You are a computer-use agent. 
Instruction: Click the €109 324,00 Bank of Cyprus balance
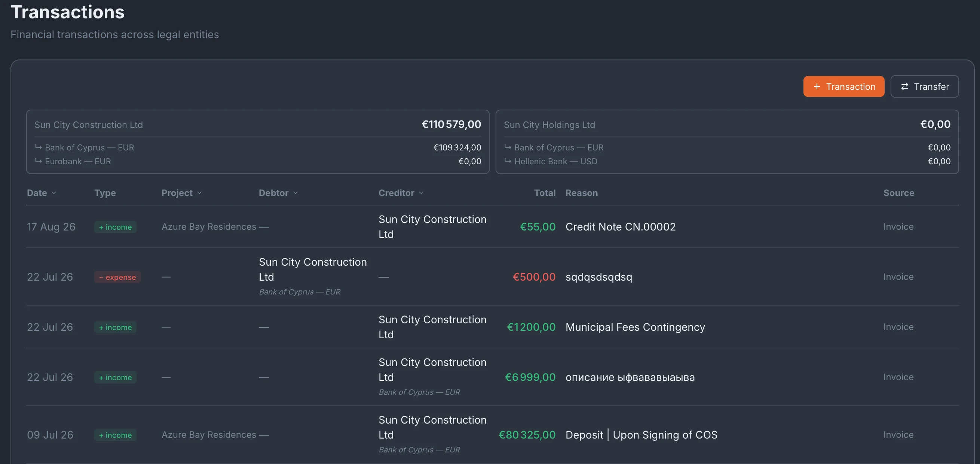coord(457,147)
